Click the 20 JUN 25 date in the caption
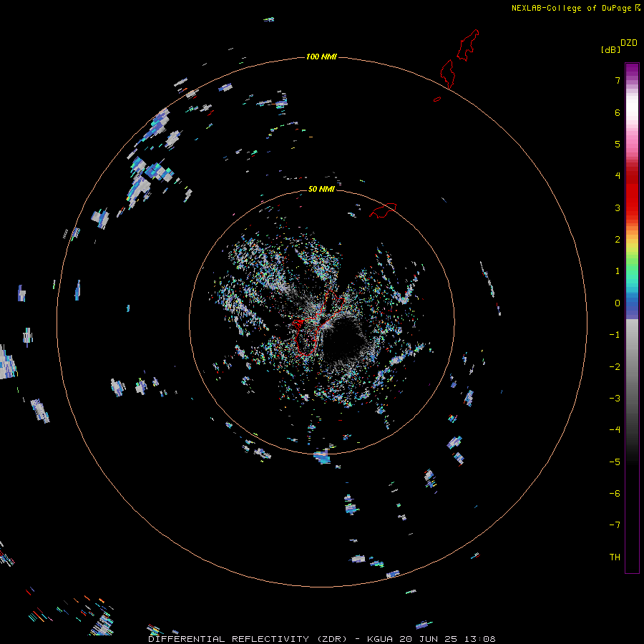 click(429, 639)
